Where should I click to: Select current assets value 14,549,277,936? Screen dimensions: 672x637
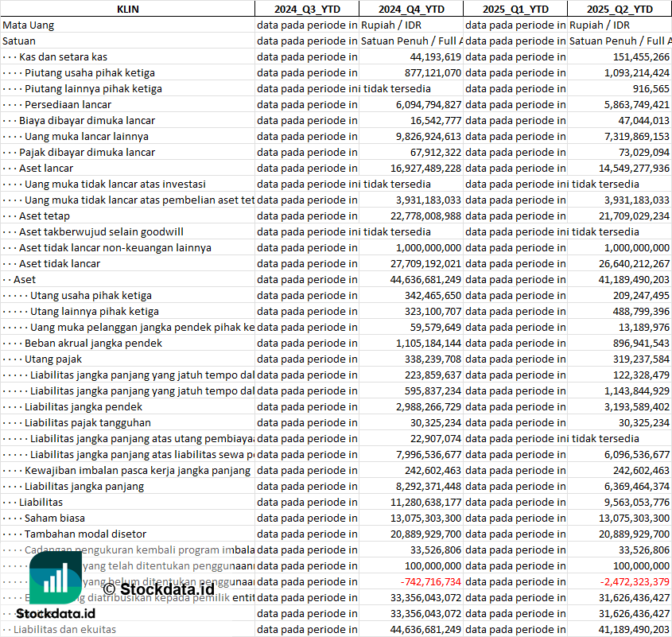635,168
